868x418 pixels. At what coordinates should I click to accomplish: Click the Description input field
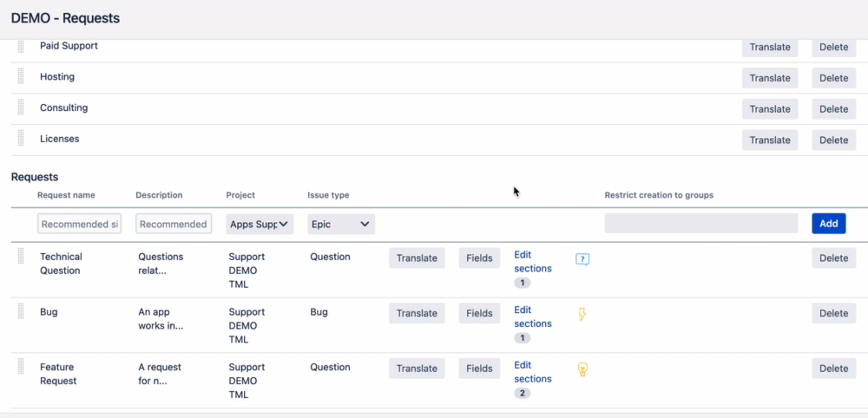tap(174, 224)
